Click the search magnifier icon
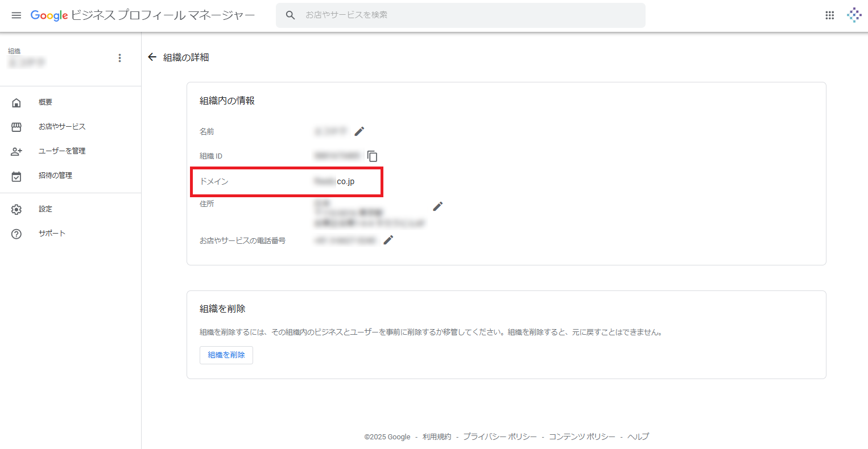Viewport: 868px width, 449px height. pos(291,15)
